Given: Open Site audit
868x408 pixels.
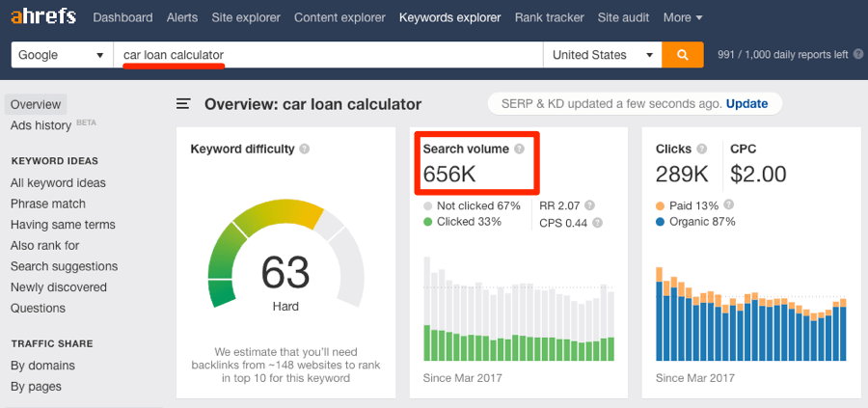Looking at the screenshot, I should [623, 17].
